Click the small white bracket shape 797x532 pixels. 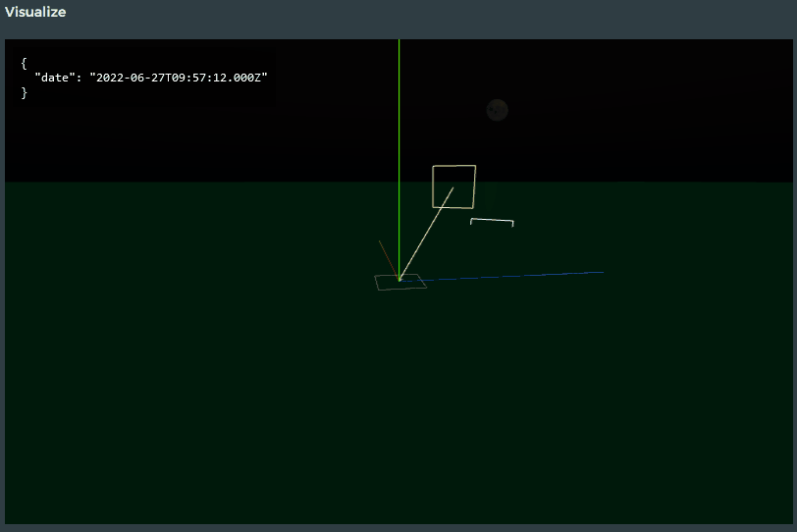(492, 222)
